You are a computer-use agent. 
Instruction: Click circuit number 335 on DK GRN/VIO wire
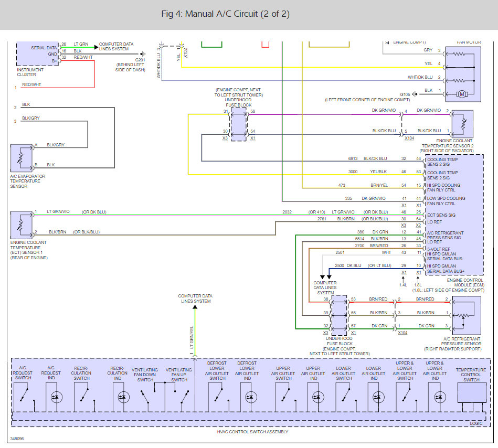coord(349,198)
